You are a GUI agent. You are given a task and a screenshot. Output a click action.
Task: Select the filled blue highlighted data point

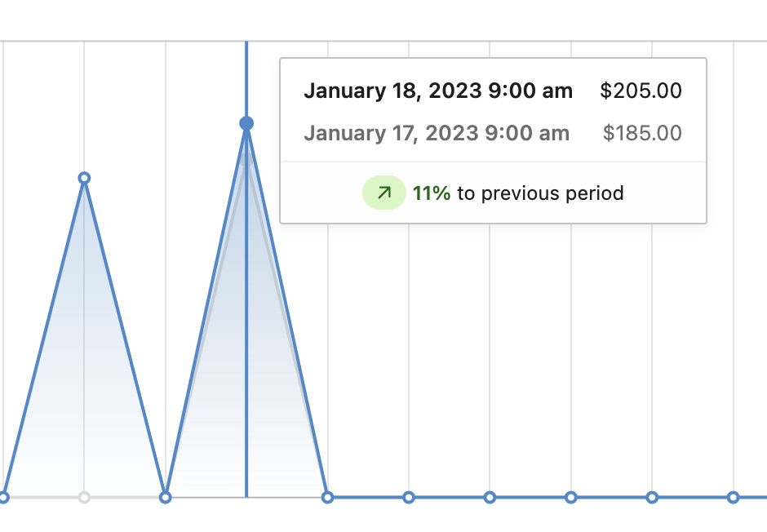[246, 123]
